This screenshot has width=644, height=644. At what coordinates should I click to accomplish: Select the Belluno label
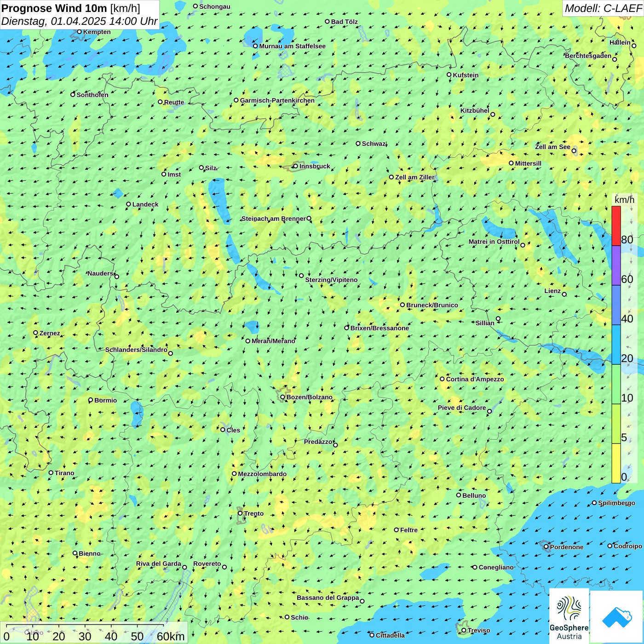474,495
